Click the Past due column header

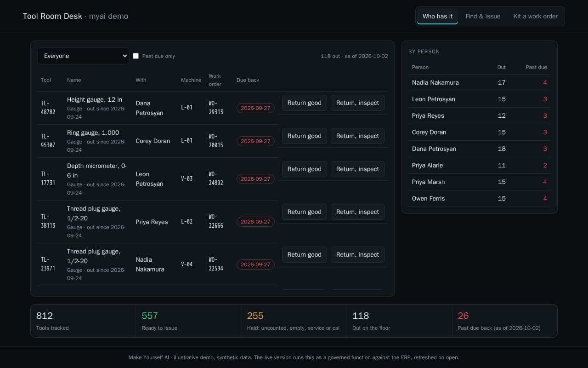(x=536, y=67)
